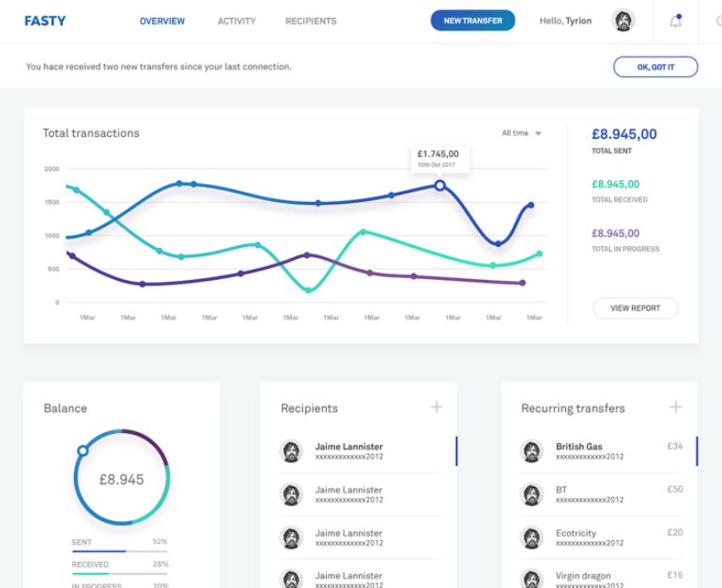Select the British Gas recurring transfer
This screenshot has width=722, height=588.
pos(601,451)
